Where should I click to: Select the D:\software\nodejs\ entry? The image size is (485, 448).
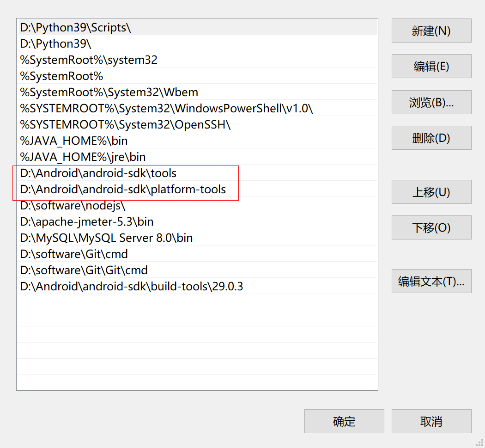click(197, 205)
